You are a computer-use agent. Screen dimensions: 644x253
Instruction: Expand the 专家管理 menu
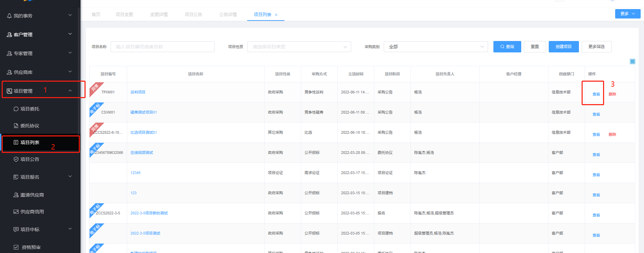click(x=70, y=53)
